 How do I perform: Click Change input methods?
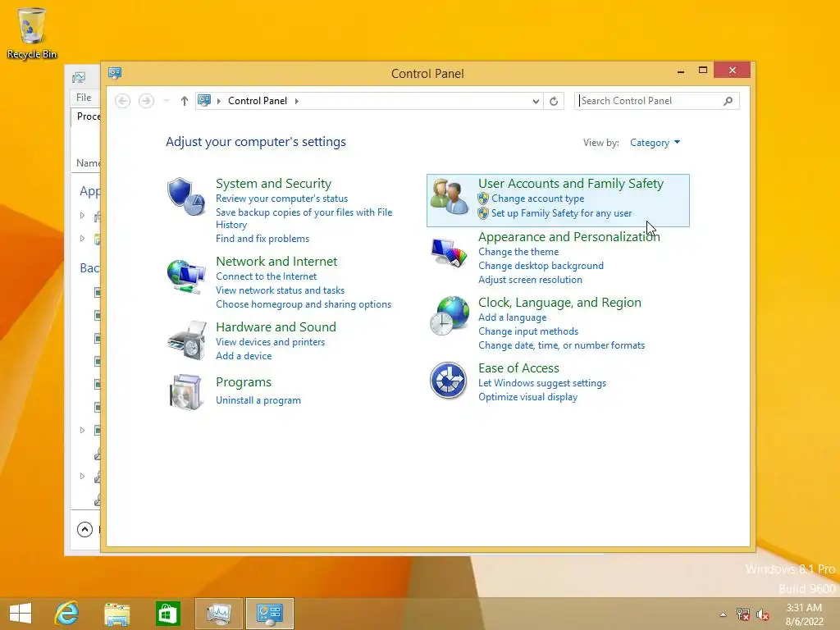(528, 331)
